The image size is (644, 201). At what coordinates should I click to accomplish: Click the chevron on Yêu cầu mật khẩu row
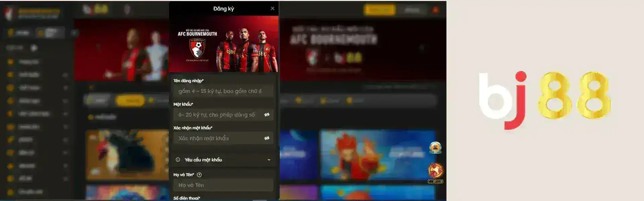[269, 160]
